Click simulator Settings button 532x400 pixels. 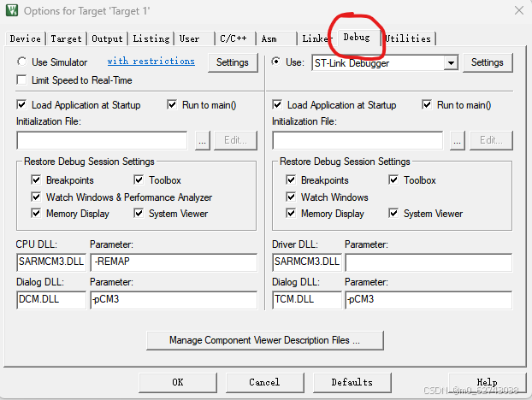coord(233,62)
